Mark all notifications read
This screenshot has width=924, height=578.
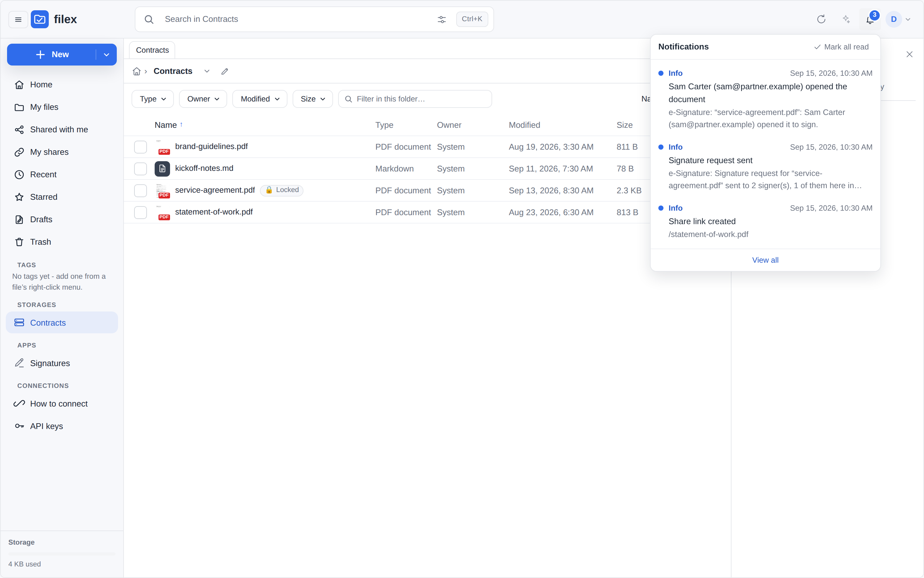point(841,47)
